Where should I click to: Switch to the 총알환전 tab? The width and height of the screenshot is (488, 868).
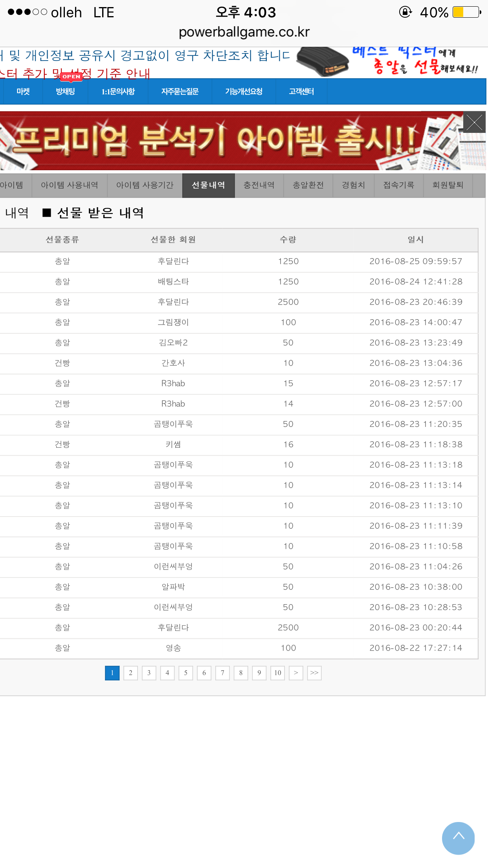pyautogui.click(x=308, y=185)
